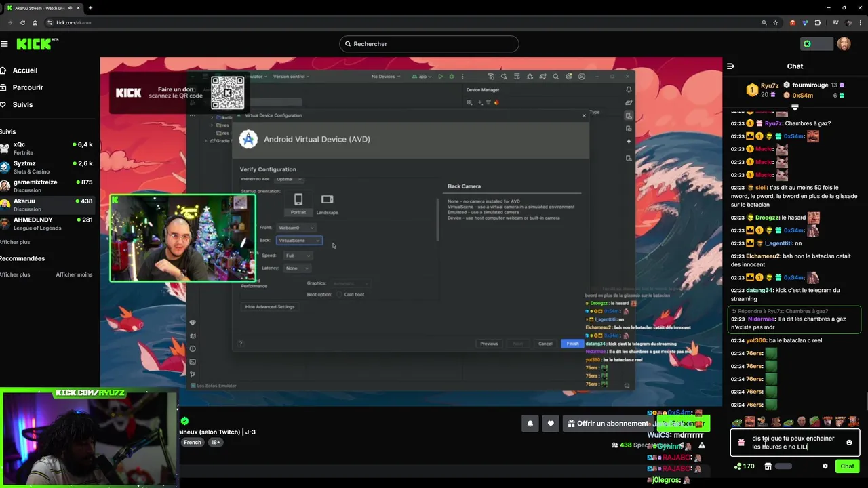Image resolution: width=868 pixels, height=488 pixels.
Task: Select Portrait orientation in streamed AVD dialog
Action: tap(298, 203)
